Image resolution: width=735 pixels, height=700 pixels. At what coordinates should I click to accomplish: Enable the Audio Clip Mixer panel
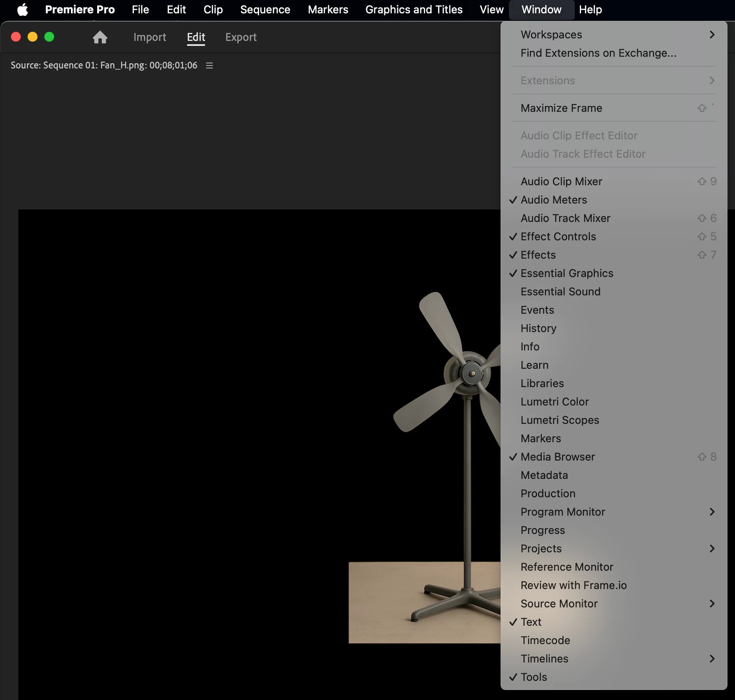(614, 181)
